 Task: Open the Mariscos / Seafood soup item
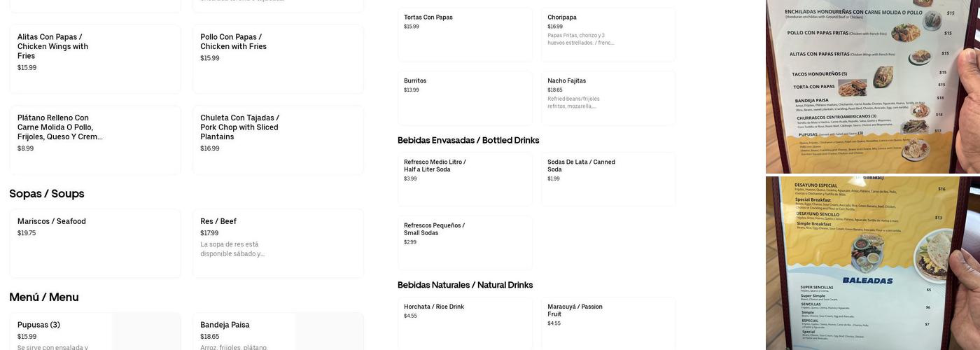pyautogui.click(x=94, y=243)
